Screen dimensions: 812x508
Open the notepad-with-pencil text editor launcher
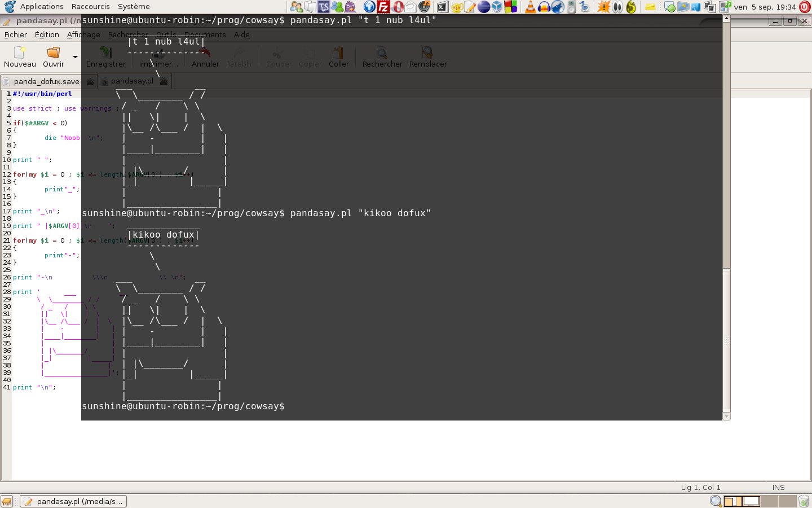click(469, 7)
